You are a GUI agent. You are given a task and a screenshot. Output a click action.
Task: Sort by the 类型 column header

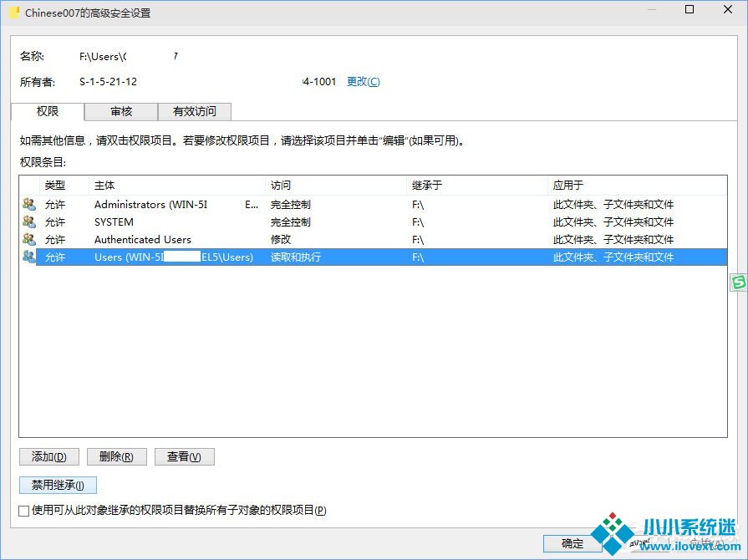click(64, 185)
